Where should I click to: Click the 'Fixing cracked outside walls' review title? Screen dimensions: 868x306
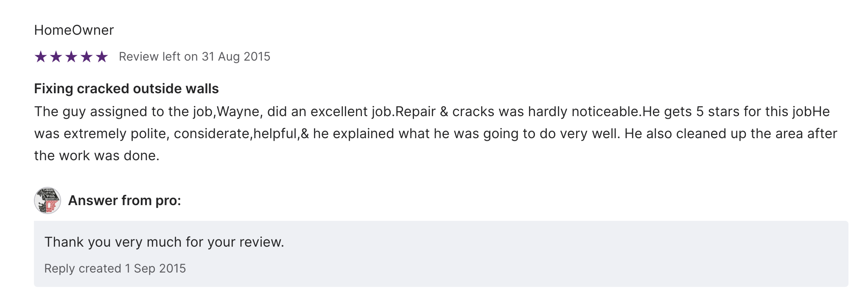(126, 89)
